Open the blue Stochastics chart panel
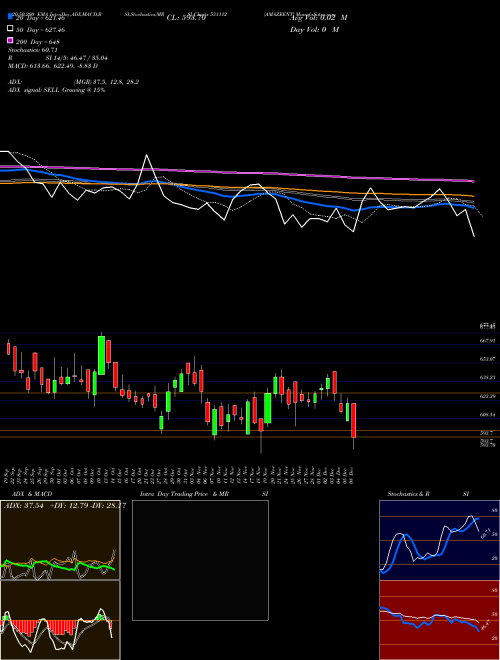The image size is (500, 660). pos(439,540)
